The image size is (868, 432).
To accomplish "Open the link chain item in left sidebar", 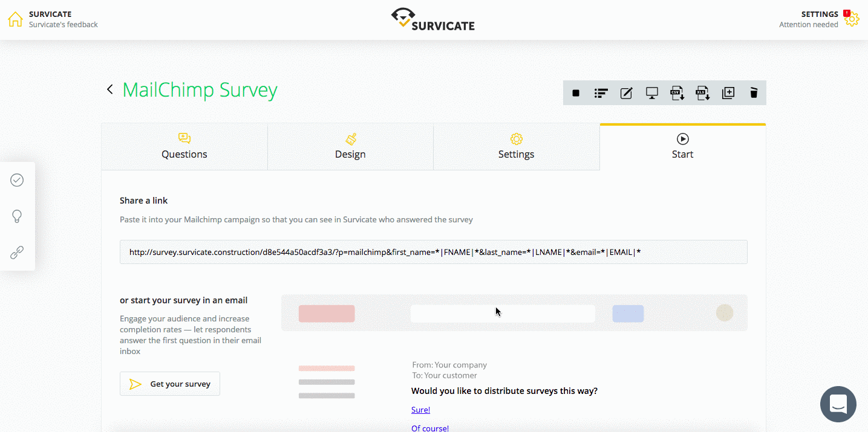I will [17, 253].
